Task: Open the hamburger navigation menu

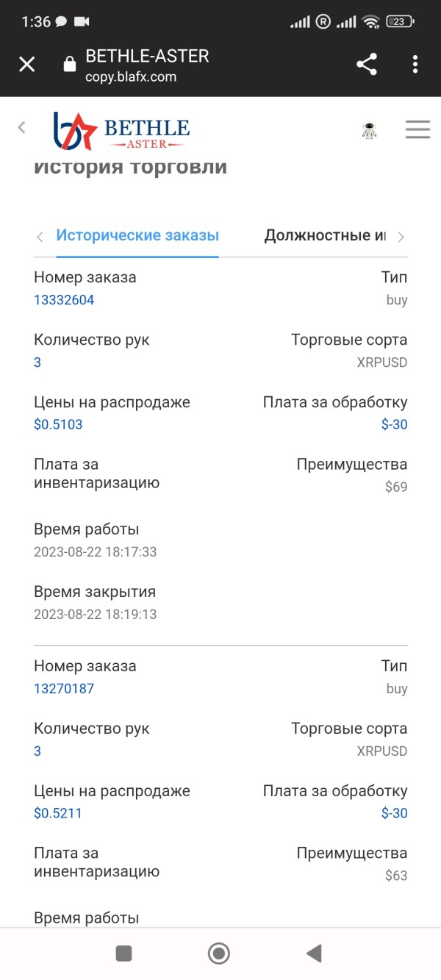Action: 417,129
